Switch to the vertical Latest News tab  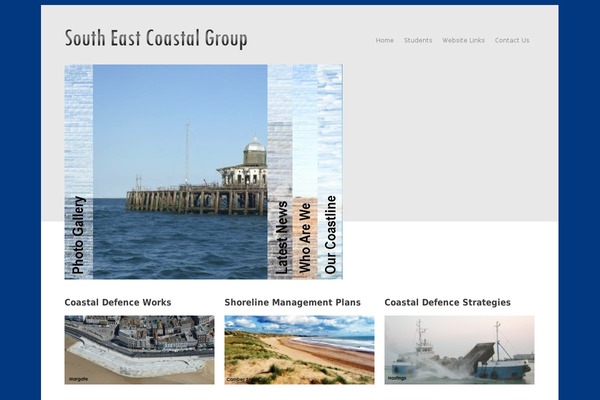[281, 238]
